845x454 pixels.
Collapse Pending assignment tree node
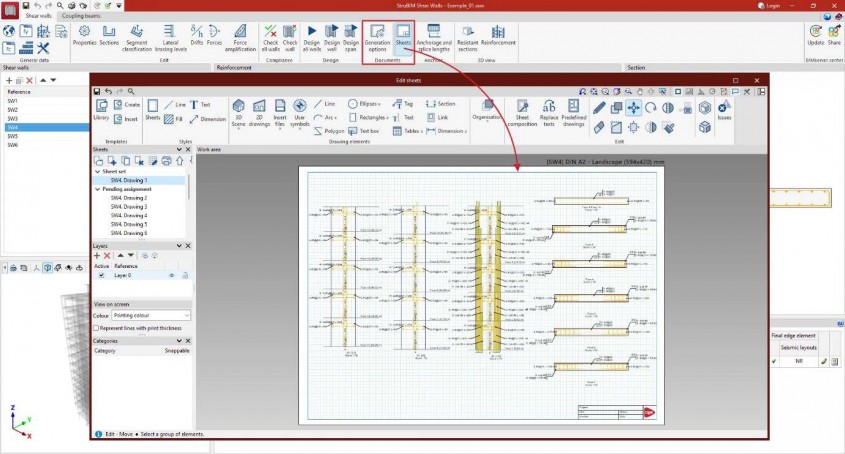(98, 189)
